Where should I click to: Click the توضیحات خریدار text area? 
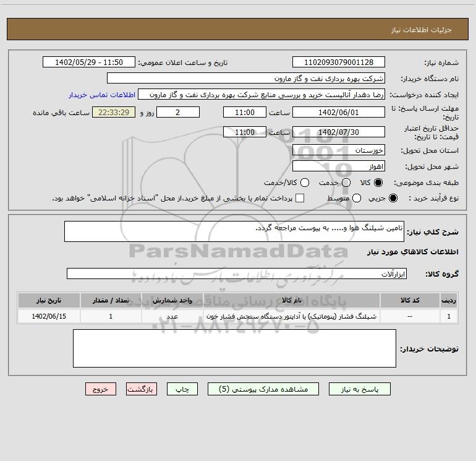234,348
